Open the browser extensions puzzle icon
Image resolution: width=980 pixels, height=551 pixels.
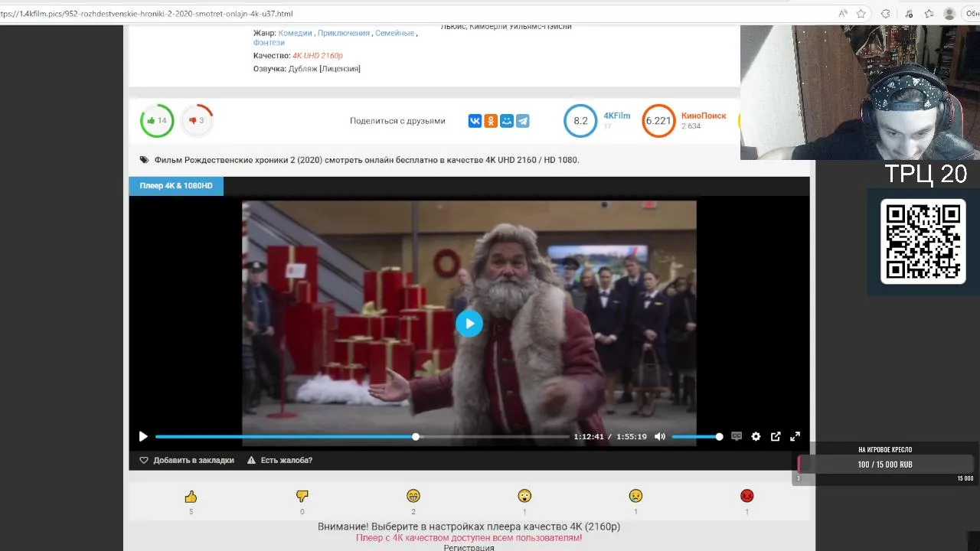click(886, 14)
